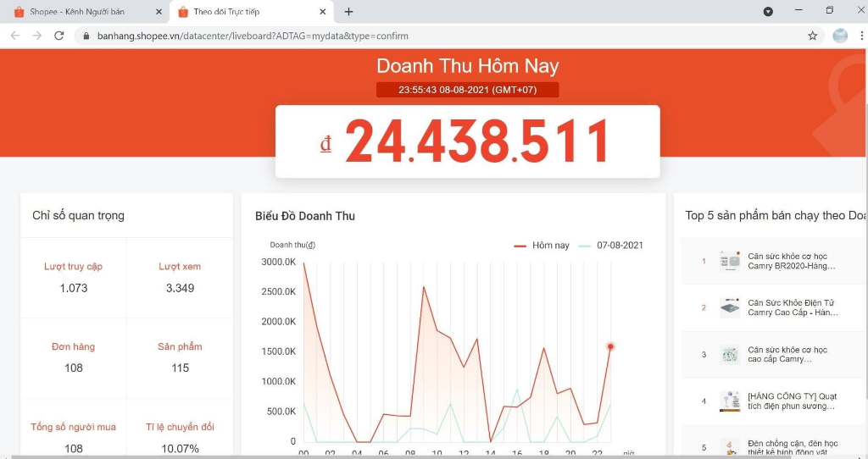Click the 115 products value
The width and height of the screenshot is (868, 459).
tap(180, 368)
